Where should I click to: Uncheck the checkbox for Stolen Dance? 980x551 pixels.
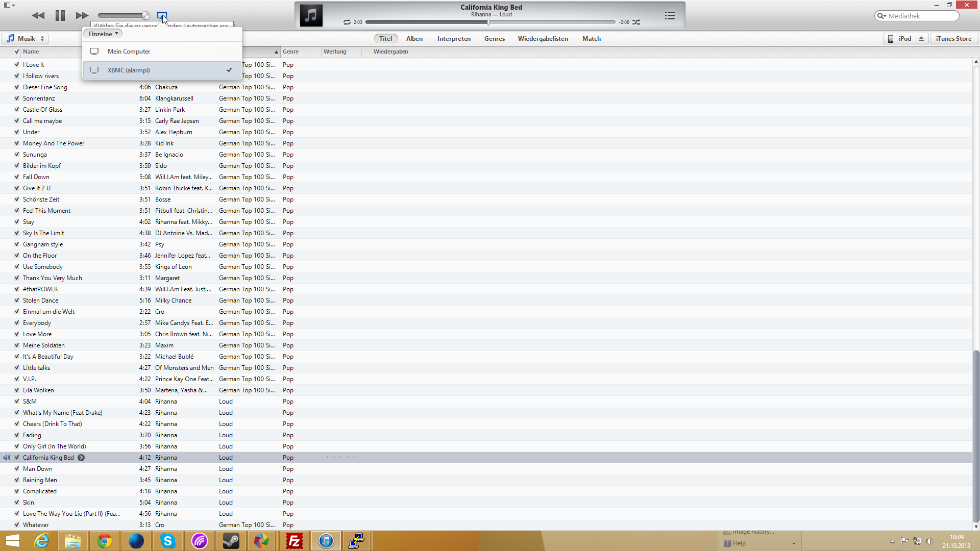pyautogui.click(x=17, y=300)
